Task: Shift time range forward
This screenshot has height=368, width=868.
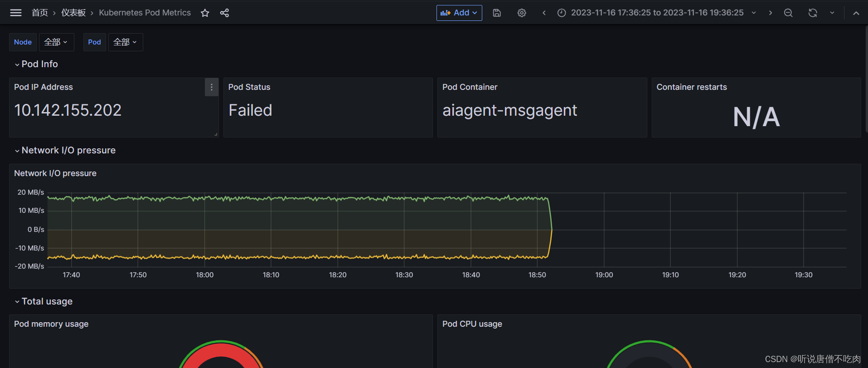Action: 770,13
